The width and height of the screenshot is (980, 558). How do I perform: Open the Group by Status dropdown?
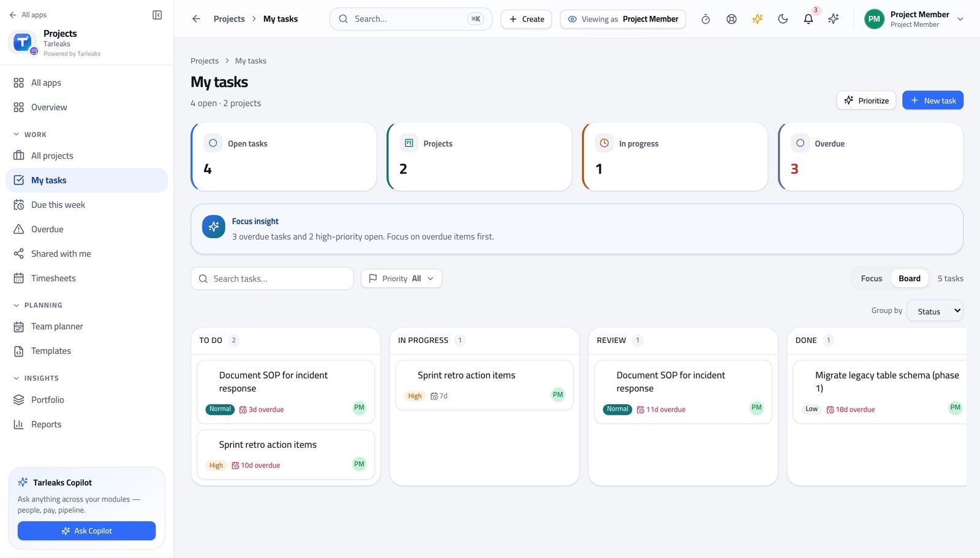(935, 311)
